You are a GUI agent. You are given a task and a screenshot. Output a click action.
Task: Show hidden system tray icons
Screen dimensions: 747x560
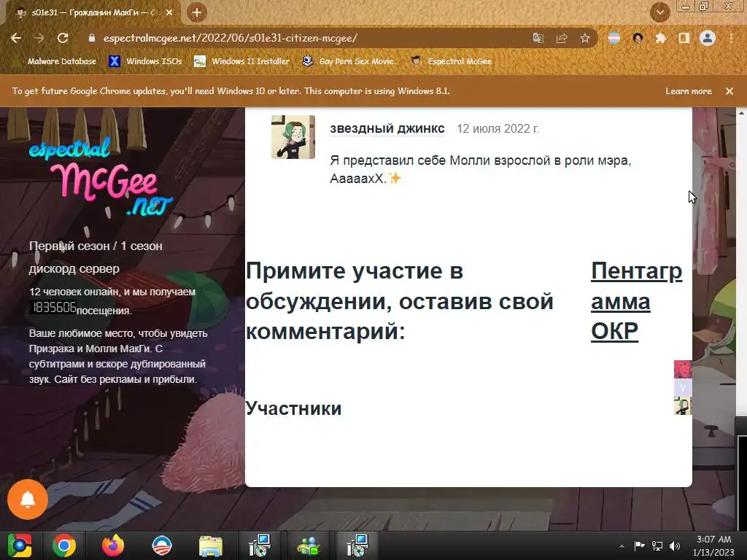(622, 546)
